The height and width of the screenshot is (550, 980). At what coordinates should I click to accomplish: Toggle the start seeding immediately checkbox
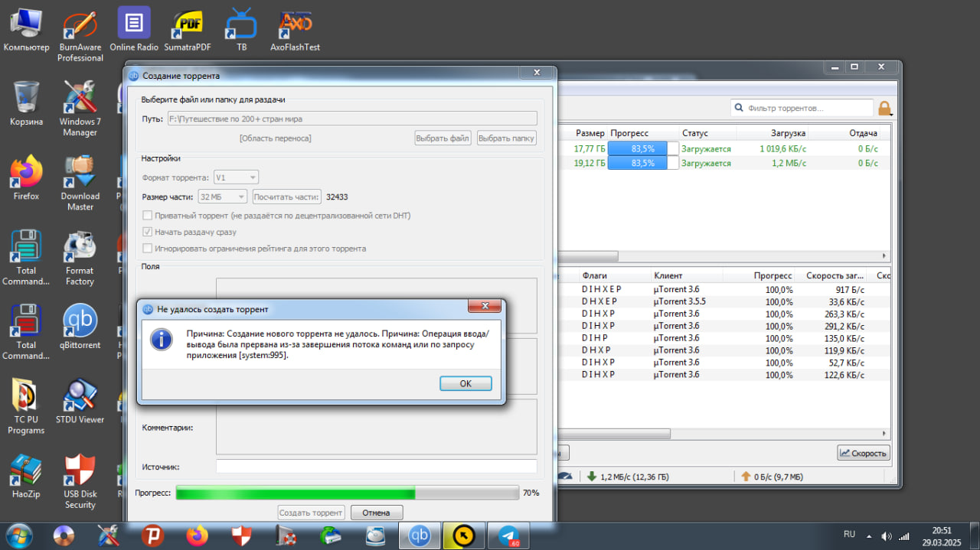pyautogui.click(x=147, y=232)
